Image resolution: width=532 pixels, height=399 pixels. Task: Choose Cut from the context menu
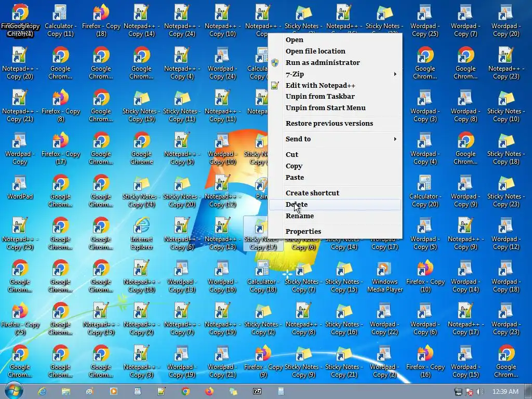[335, 154]
